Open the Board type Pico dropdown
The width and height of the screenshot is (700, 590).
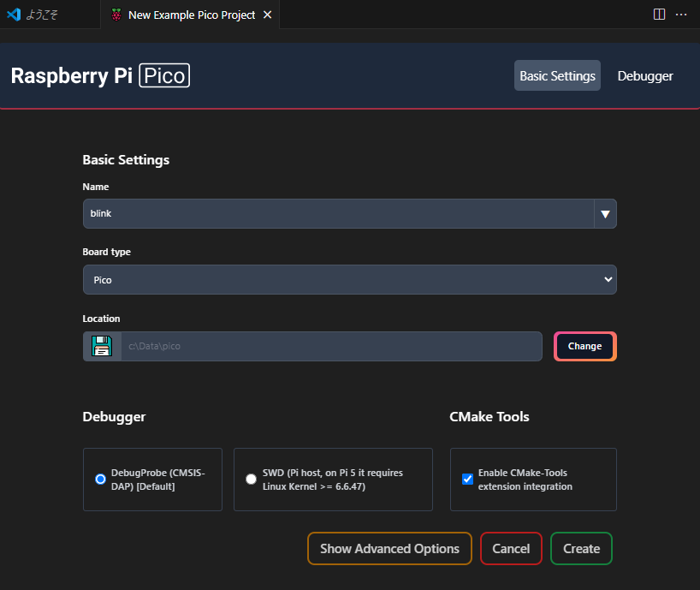[349, 279]
